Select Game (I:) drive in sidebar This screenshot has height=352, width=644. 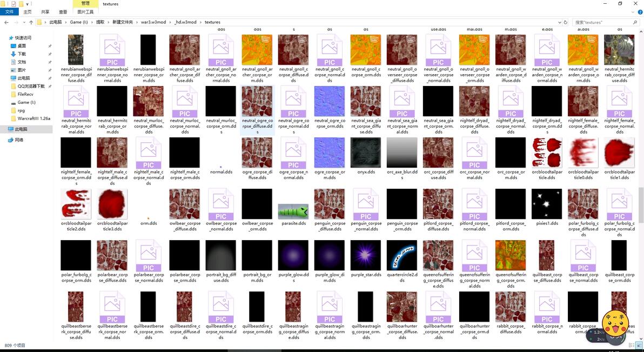click(x=26, y=102)
